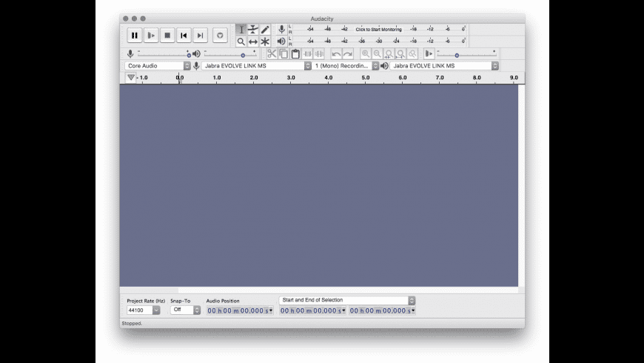
Task: Select the Draw pencil tool
Action: [265, 30]
